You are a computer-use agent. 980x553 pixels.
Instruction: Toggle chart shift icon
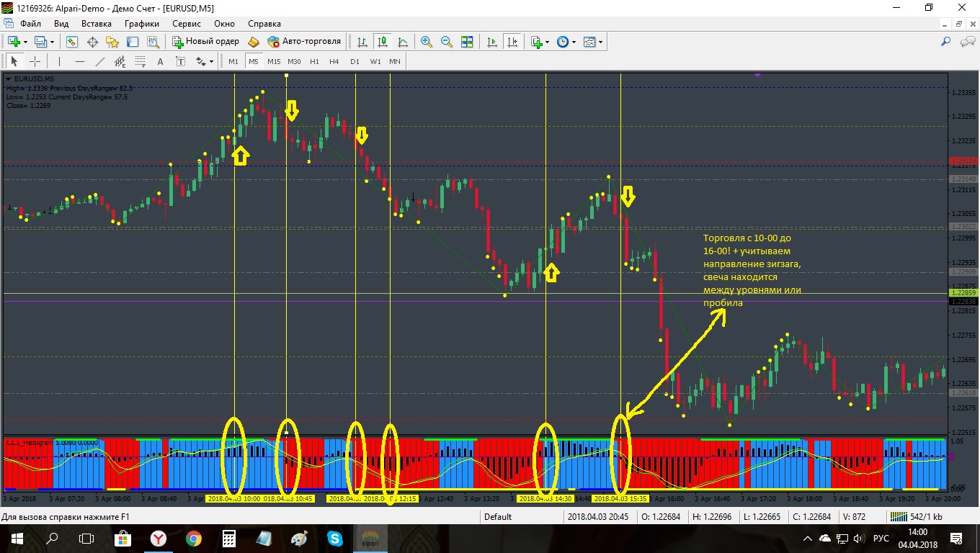(x=512, y=42)
